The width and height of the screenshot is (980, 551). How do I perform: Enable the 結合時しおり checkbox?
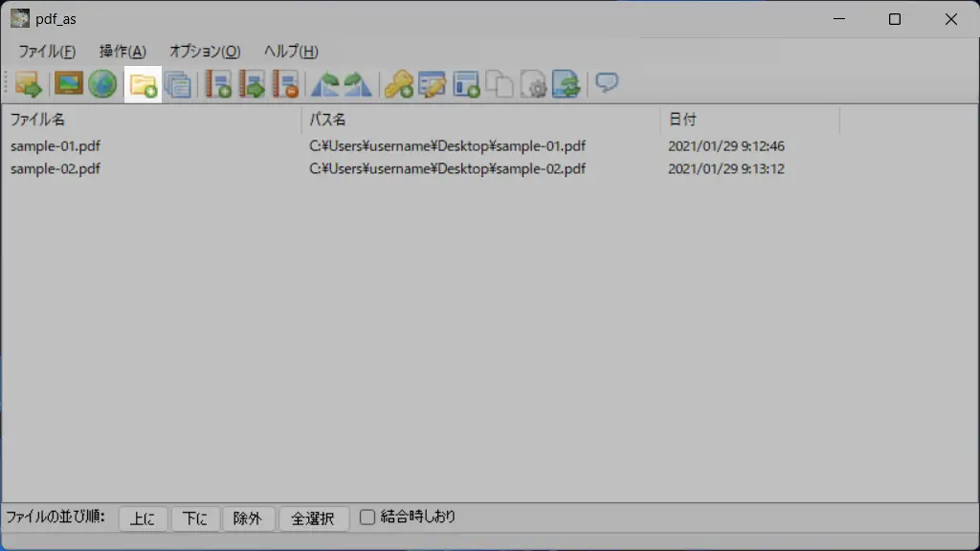point(367,518)
